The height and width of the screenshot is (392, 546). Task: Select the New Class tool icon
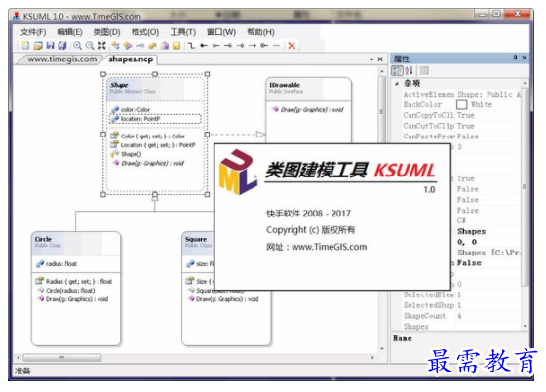(x=116, y=45)
